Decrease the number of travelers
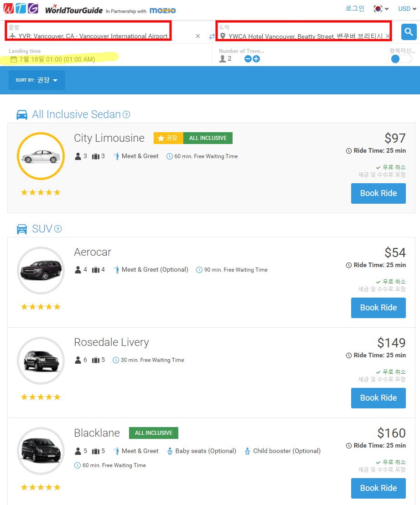Image resolution: width=420 pixels, height=505 pixels. coord(248,59)
